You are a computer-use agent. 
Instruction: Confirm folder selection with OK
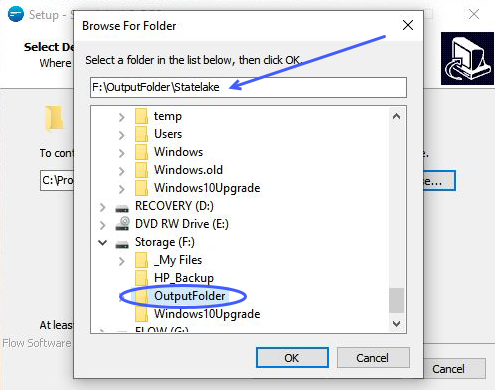tap(292, 358)
